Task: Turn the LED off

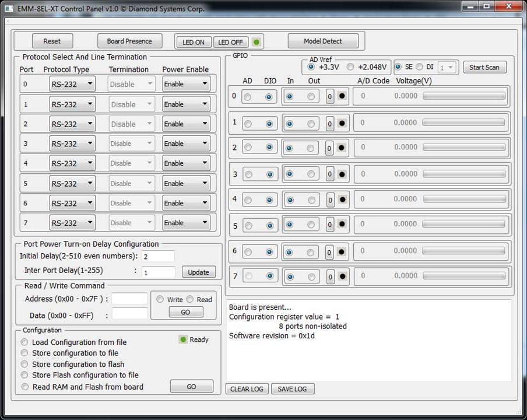Action: click(231, 42)
